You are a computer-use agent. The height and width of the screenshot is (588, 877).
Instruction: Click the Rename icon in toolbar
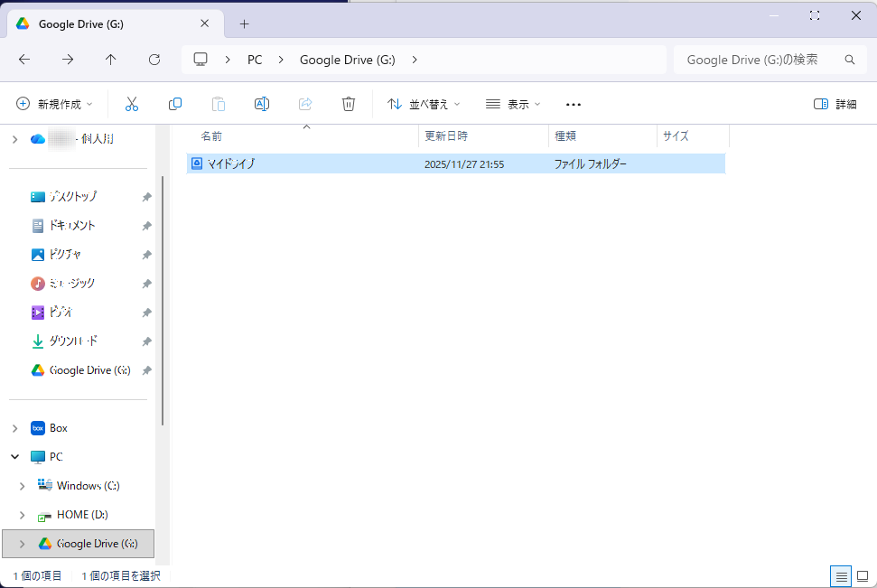tap(262, 104)
